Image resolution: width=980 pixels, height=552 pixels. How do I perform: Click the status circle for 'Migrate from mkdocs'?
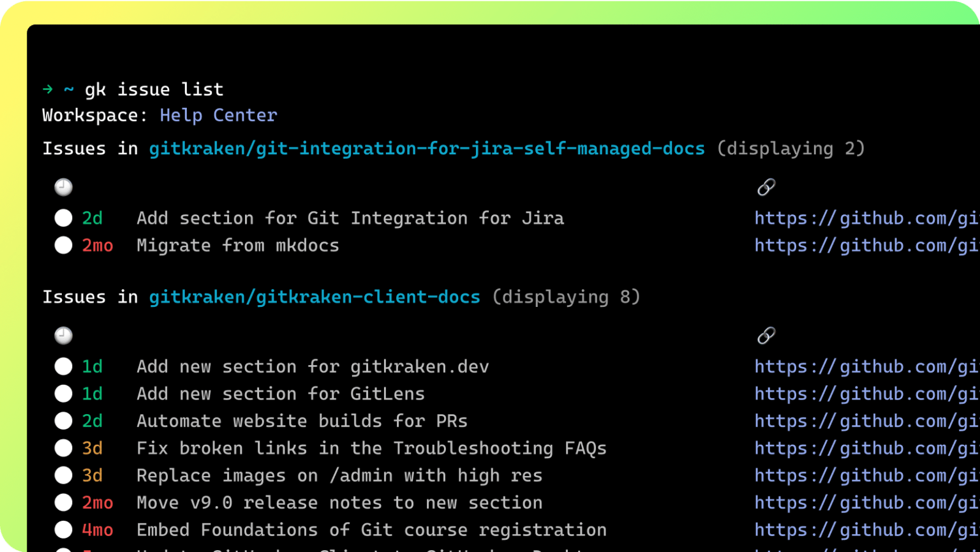63,245
